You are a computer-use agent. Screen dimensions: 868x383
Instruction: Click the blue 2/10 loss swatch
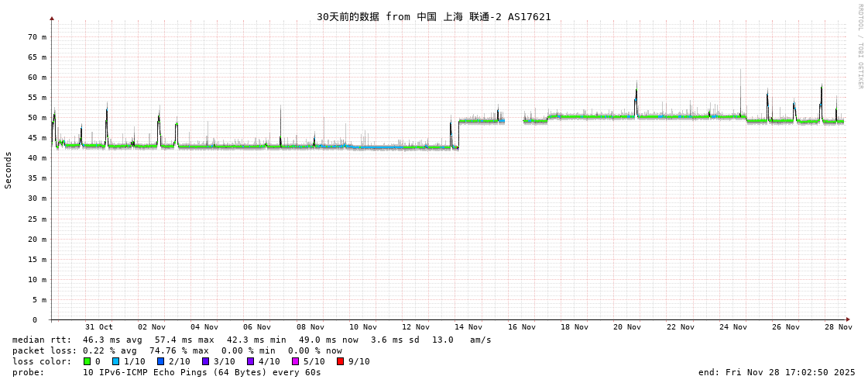[161, 361]
